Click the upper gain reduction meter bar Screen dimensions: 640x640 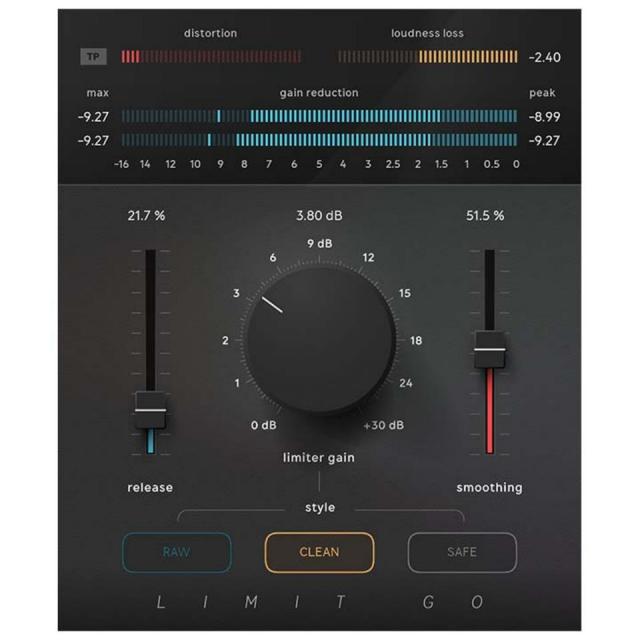tap(320, 116)
